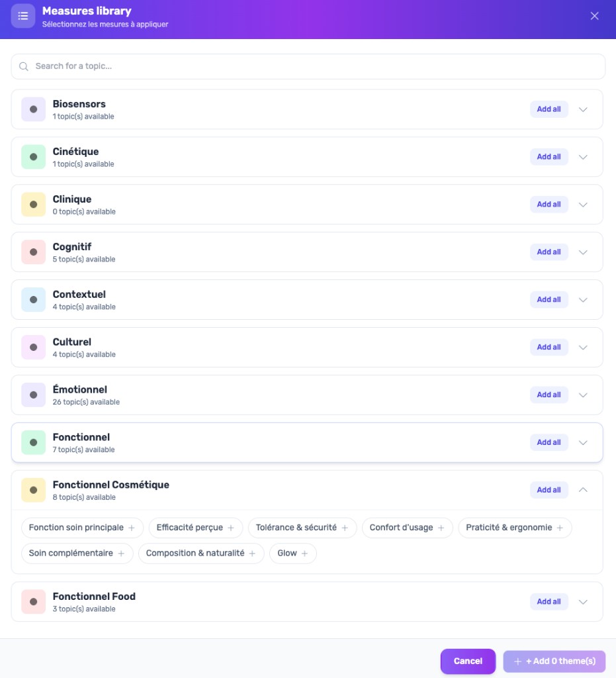Click the Cognitif category circle icon

[x=33, y=252]
